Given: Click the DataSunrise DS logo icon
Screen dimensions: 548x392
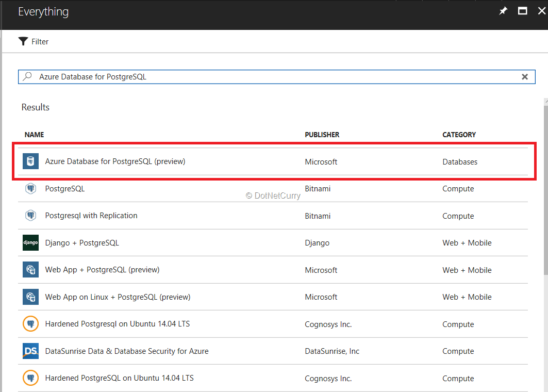Looking at the screenshot, I should coord(31,351).
